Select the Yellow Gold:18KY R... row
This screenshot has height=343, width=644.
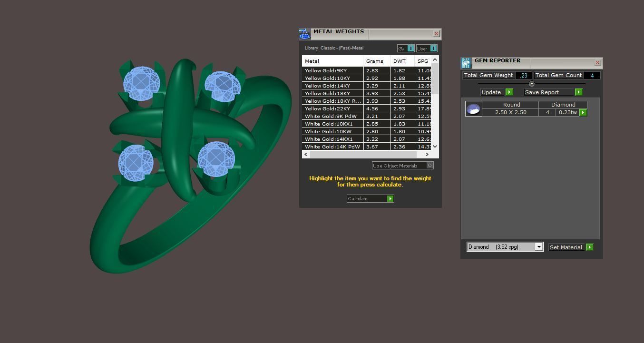[366, 101]
